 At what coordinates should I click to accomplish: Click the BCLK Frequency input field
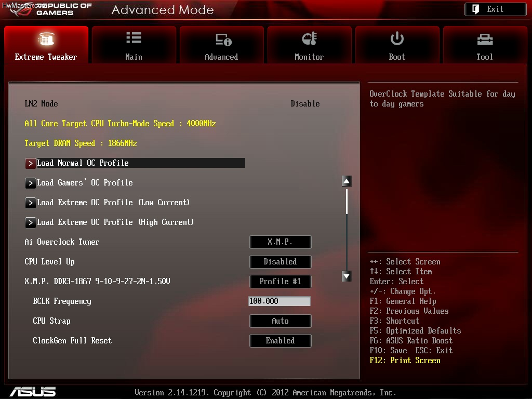(280, 301)
